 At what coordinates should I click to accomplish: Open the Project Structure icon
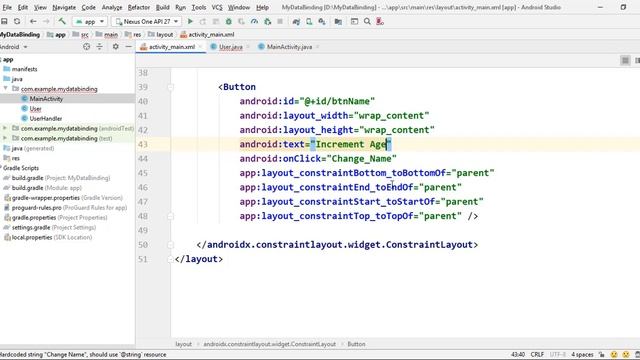[x=338, y=21]
